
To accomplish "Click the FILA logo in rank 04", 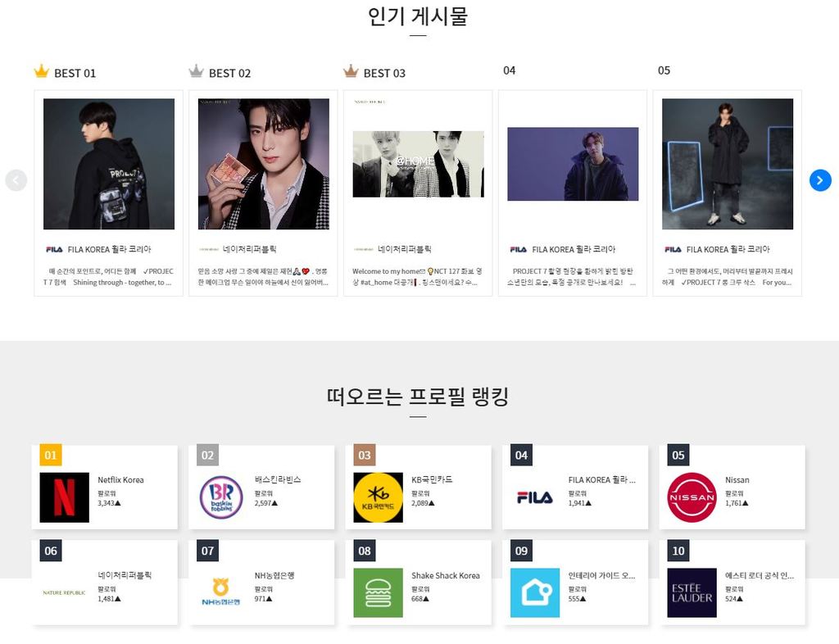I will pos(535,497).
